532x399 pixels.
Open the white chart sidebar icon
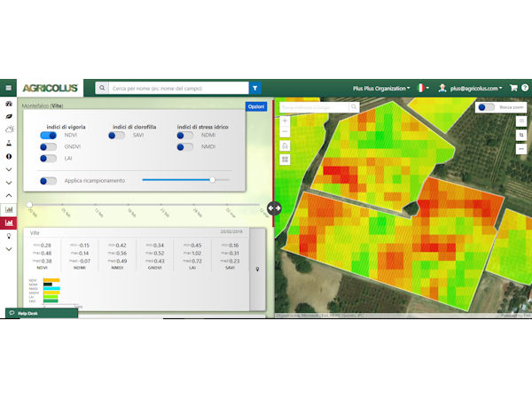point(9,209)
